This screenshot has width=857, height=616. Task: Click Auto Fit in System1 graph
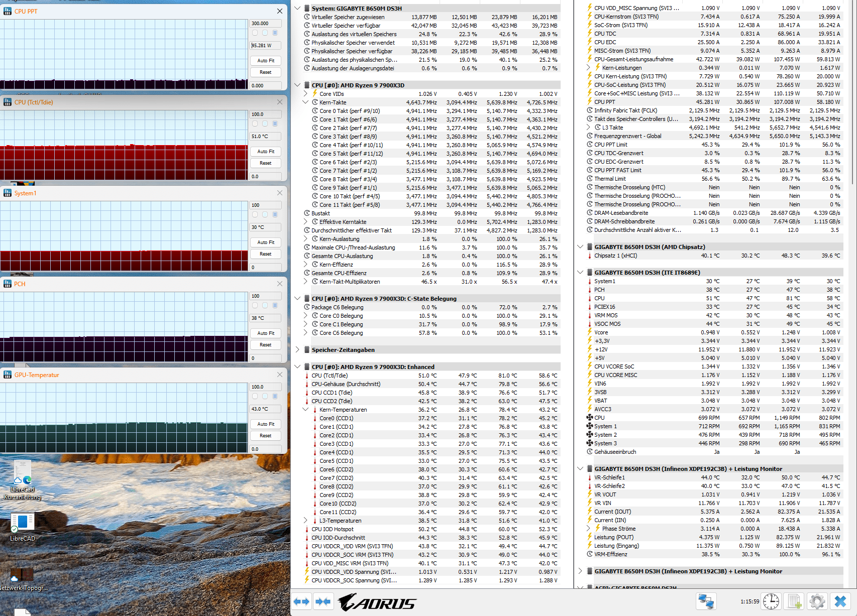(x=266, y=242)
